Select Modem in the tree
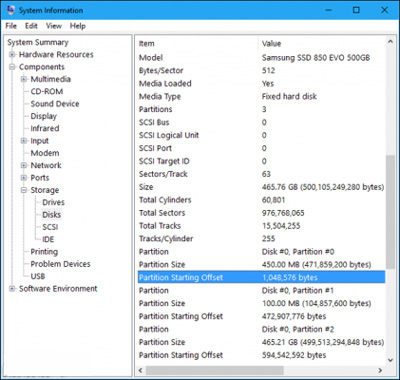The image size is (400, 380). tap(45, 153)
